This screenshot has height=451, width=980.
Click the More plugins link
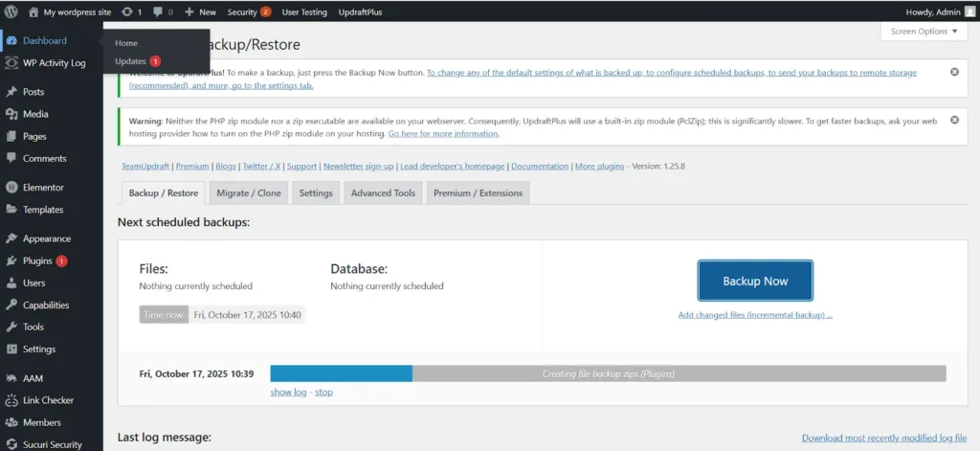click(599, 167)
